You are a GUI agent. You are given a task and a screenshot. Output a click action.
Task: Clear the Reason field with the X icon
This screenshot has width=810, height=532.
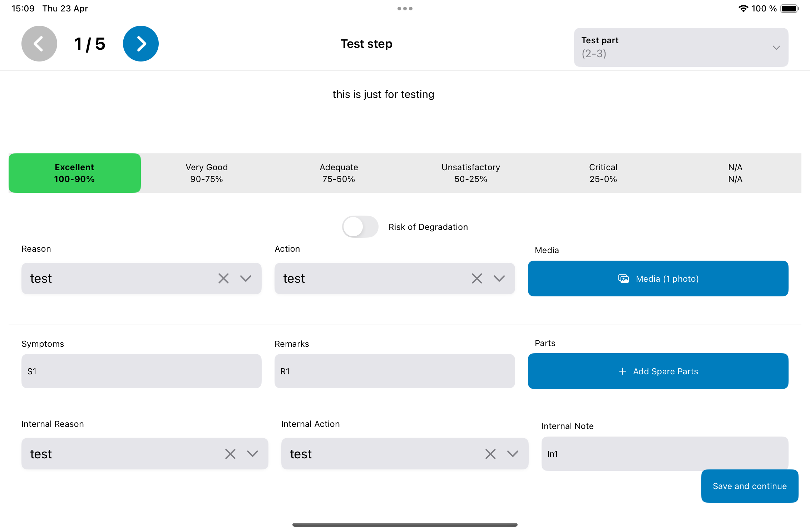point(223,278)
